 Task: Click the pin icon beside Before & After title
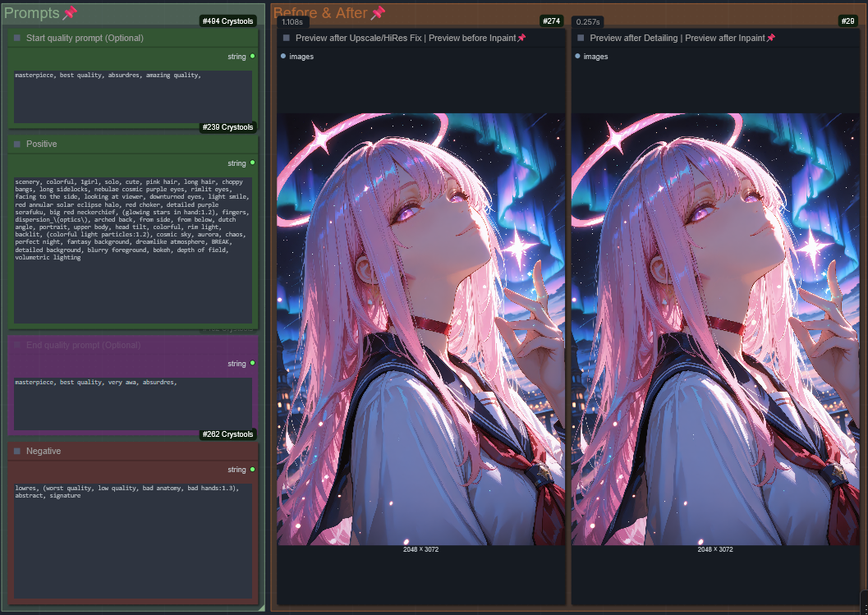[378, 13]
